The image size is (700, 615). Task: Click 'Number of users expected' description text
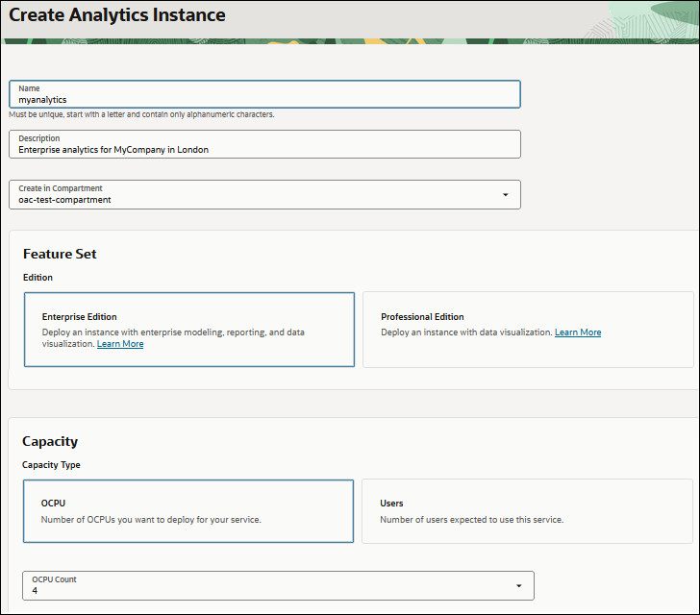[471, 520]
